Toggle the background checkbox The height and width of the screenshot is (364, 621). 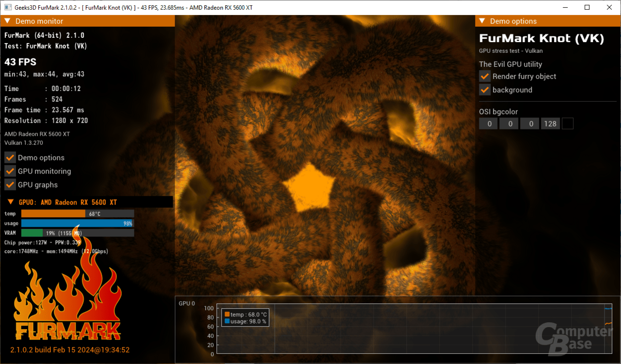click(x=485, y=90)
